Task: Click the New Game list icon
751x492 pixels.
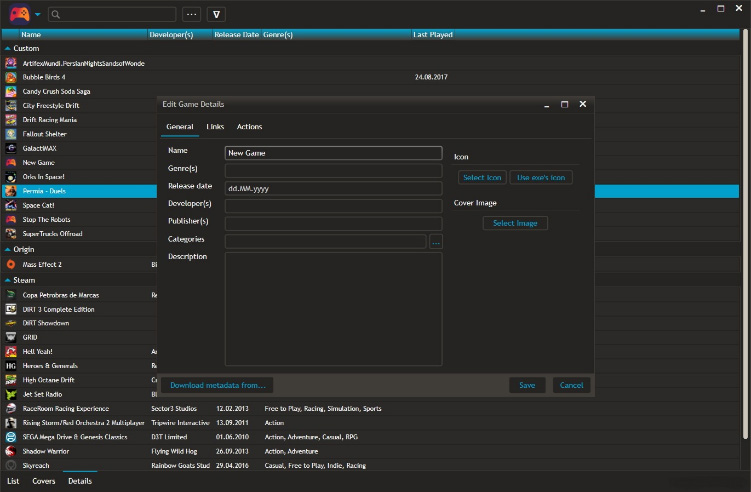Action: (x=11, y=163)
